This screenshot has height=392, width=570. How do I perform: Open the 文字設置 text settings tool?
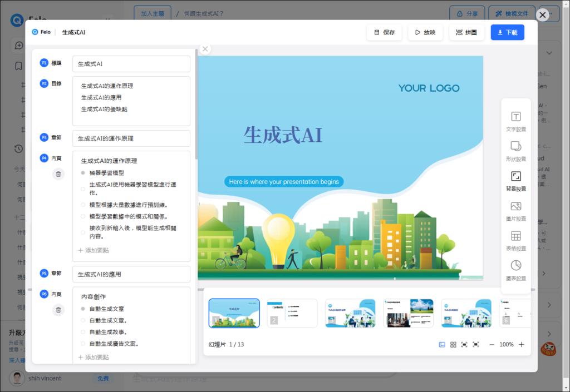click(515, 121)
